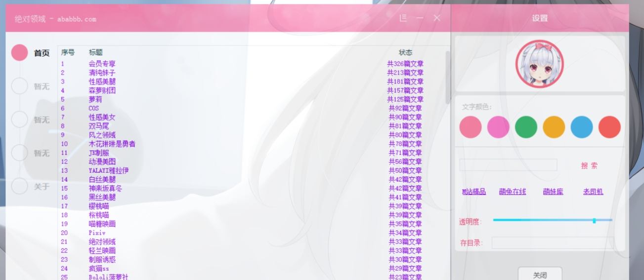Viewport: 644px width, 280px height.
Task: Click the 存目录 save directory field
Action: [x=553, y=243]
